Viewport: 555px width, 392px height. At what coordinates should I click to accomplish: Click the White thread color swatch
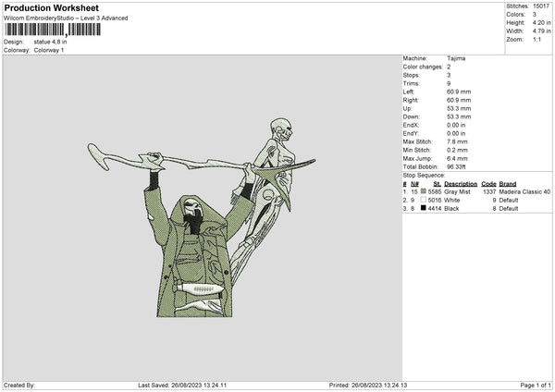(424, 200)
